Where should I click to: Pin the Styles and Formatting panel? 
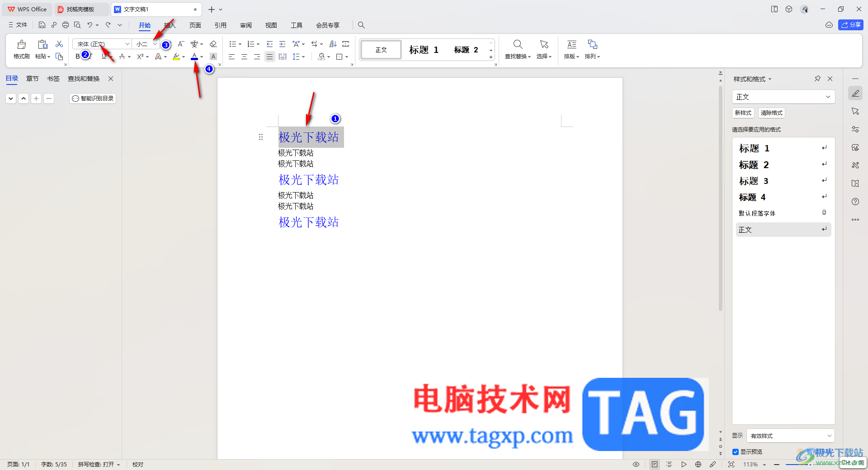817,79
